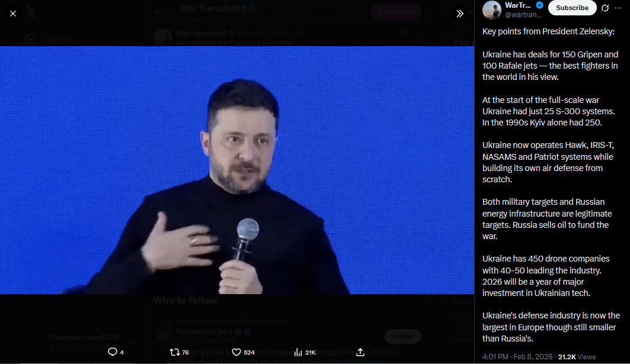Screen dimensions: 630x364
Task: Open the Grok slash-circle icon in post header
Action: point(605,8)
